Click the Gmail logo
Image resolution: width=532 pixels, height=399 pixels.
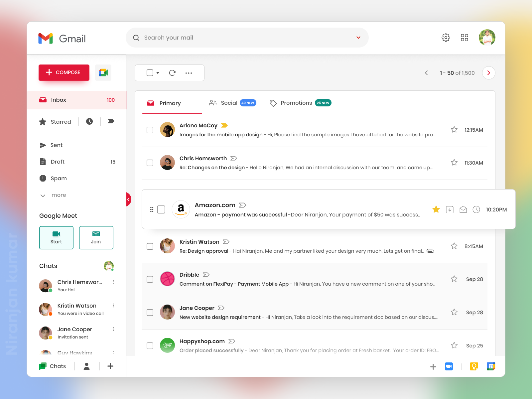point(62,39)
